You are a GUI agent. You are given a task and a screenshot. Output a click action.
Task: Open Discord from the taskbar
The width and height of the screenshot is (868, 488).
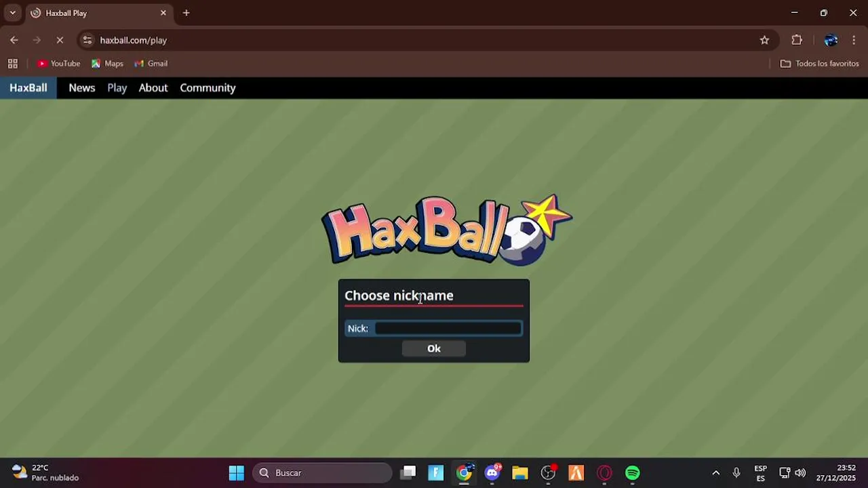pos(492,473)
